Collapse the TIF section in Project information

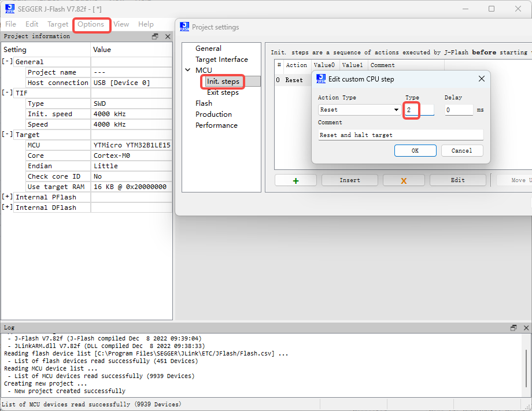click(x=7, y=92)
